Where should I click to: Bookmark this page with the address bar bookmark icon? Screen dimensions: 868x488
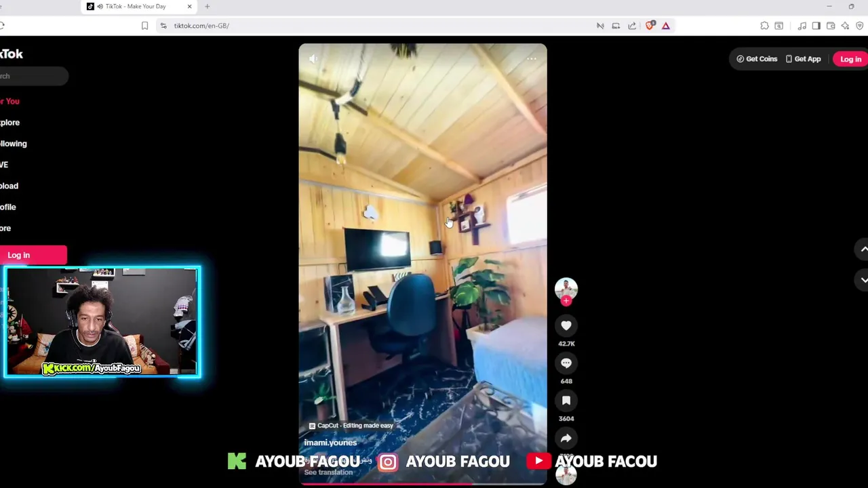coord(144,26)
